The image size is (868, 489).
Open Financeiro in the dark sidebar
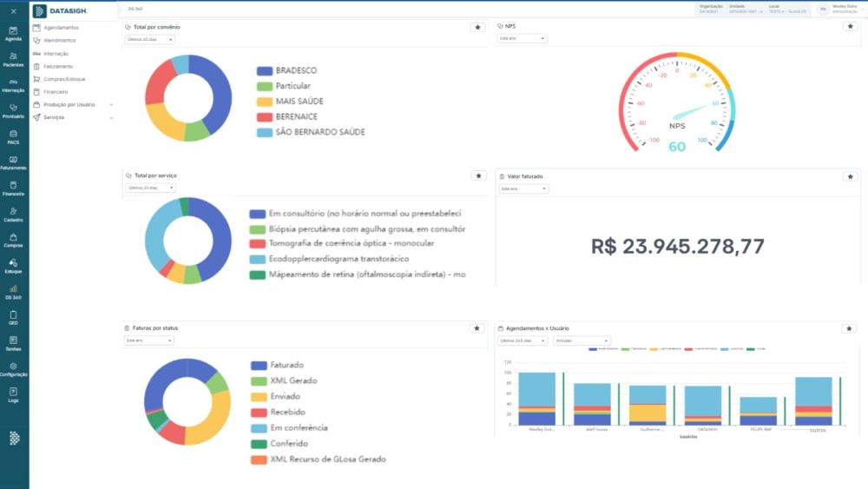13,188
